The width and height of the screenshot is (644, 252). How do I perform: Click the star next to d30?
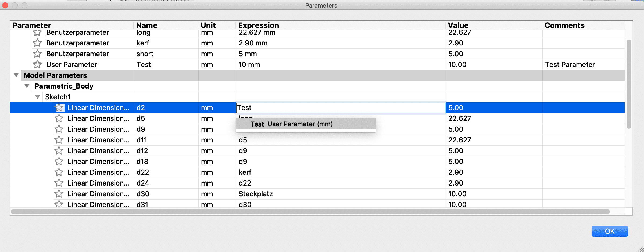pyautogui.click(x=59, y=194)
